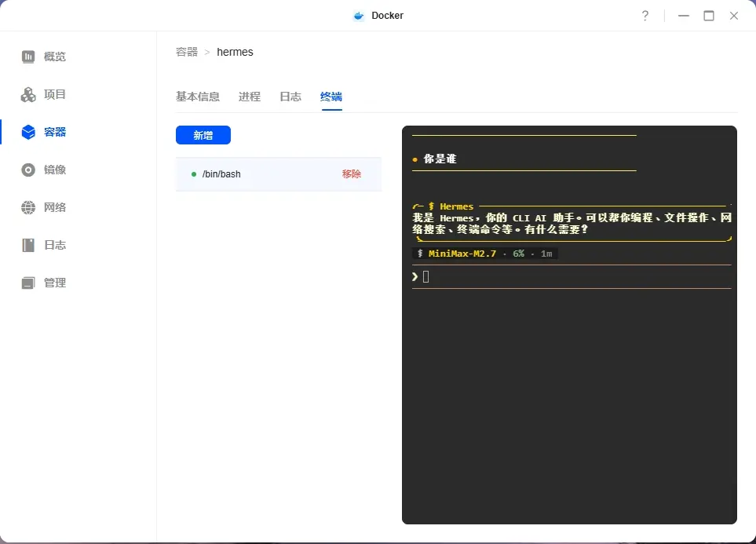View container logs via 日志 tab
Image resolution: width=756 pixels, height=544 pixels.
[x=290, y=97]
